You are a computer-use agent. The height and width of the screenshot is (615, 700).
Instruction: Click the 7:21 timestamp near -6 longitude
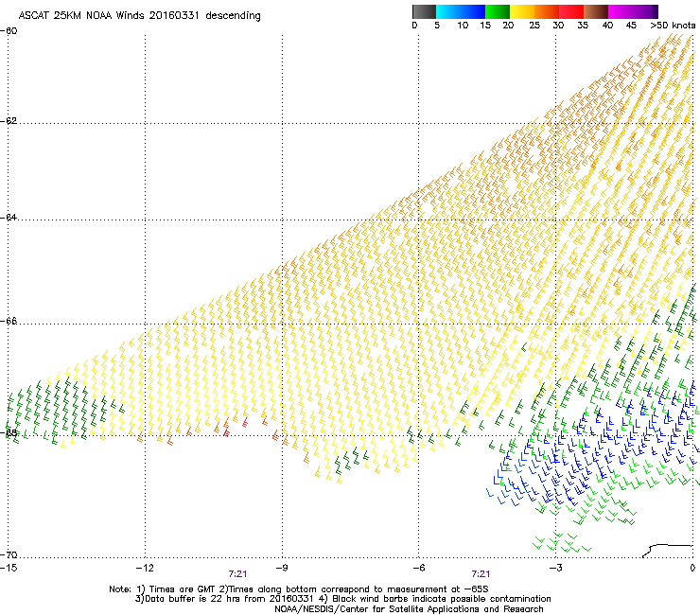(x=481, y=574)
